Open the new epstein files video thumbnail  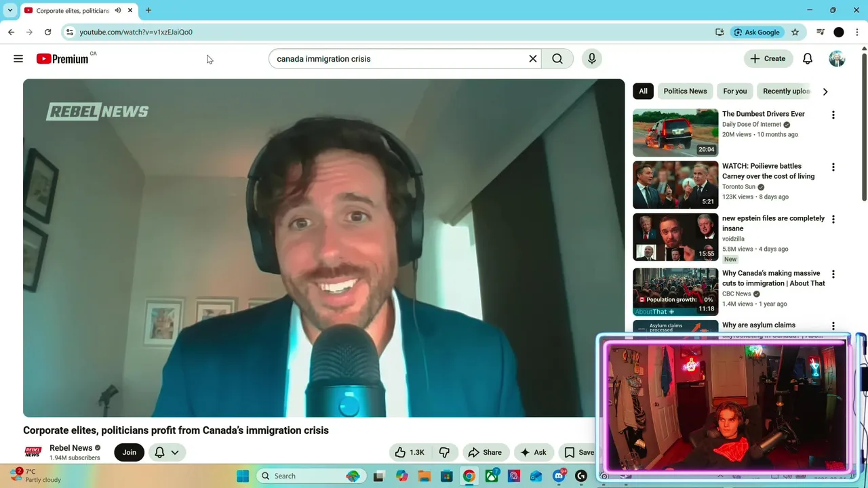[x=675, y=237]
